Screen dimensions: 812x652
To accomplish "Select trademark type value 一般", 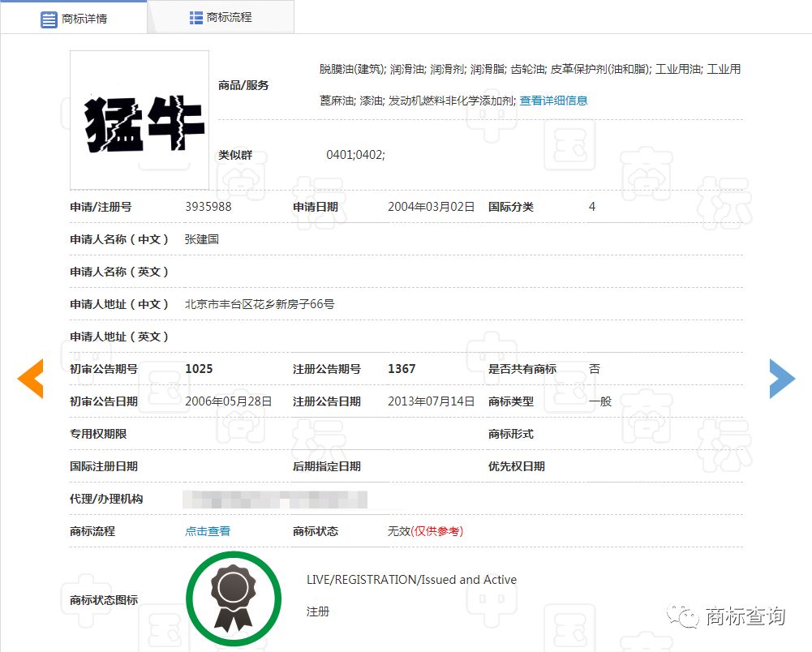I will tap(600, 401).
